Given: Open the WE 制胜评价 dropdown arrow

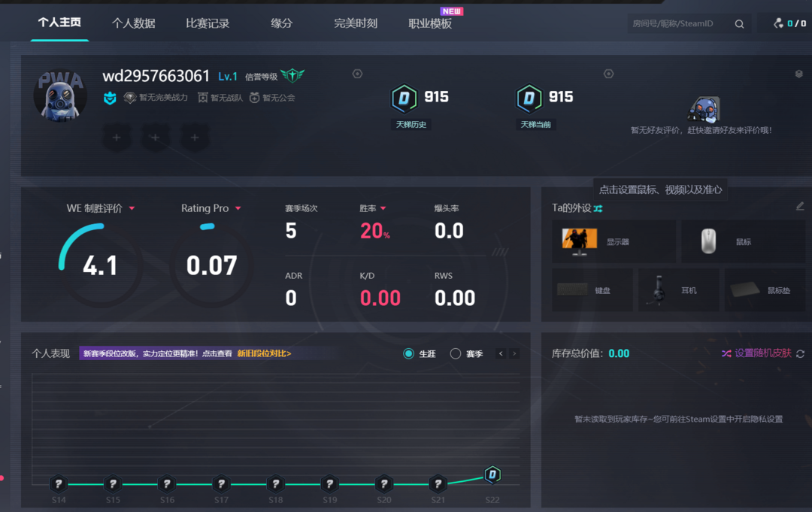Looking at the screenshot, I should (x=132, y=208).
